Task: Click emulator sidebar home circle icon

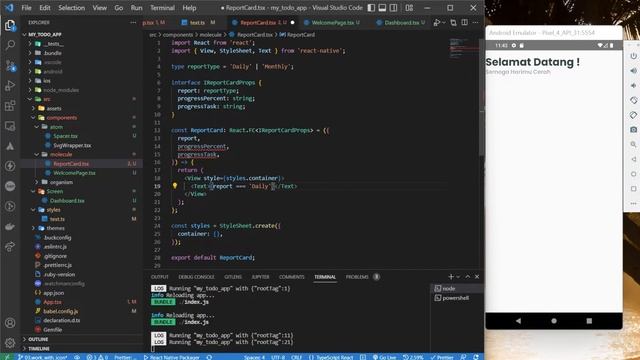Action: pyautogui.click(x=633, y=174)
